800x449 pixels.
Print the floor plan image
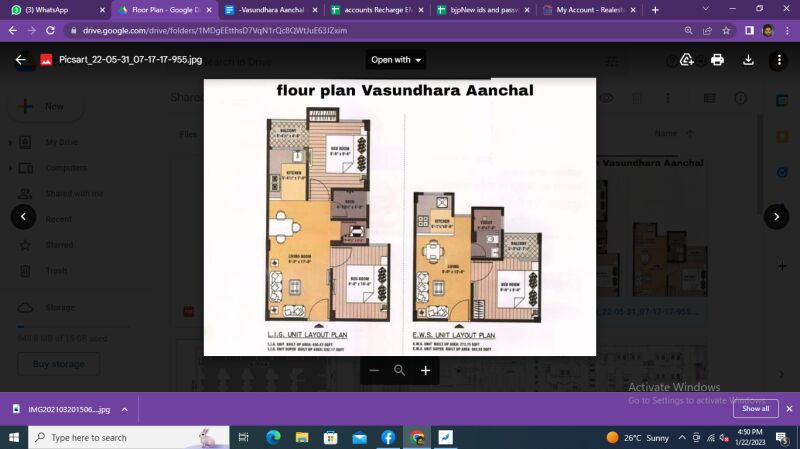coord(717,60)
